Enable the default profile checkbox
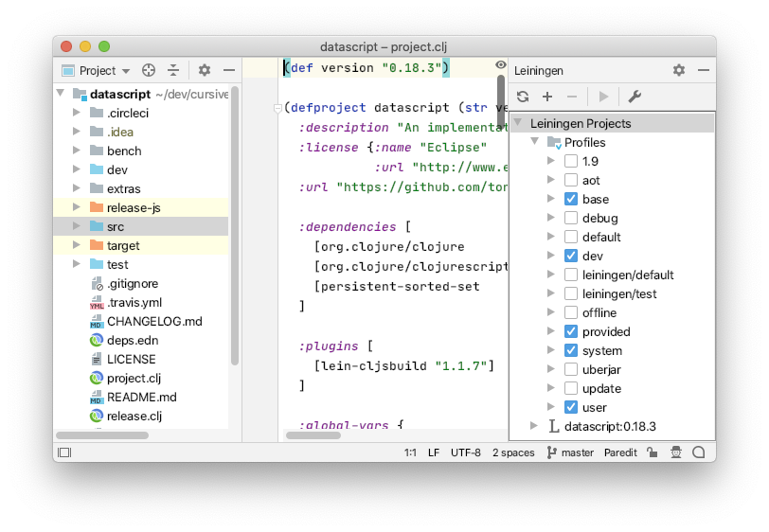 coord(571,238)
